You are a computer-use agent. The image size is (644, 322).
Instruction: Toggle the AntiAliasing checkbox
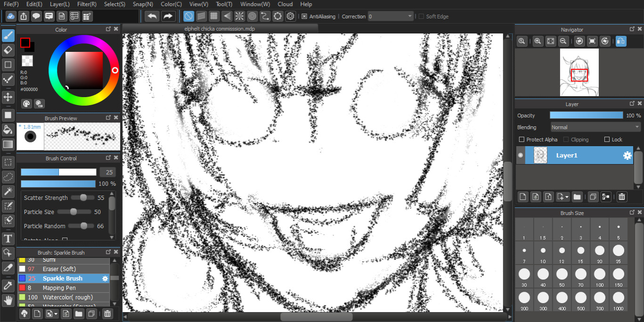[x=304, y=17]
